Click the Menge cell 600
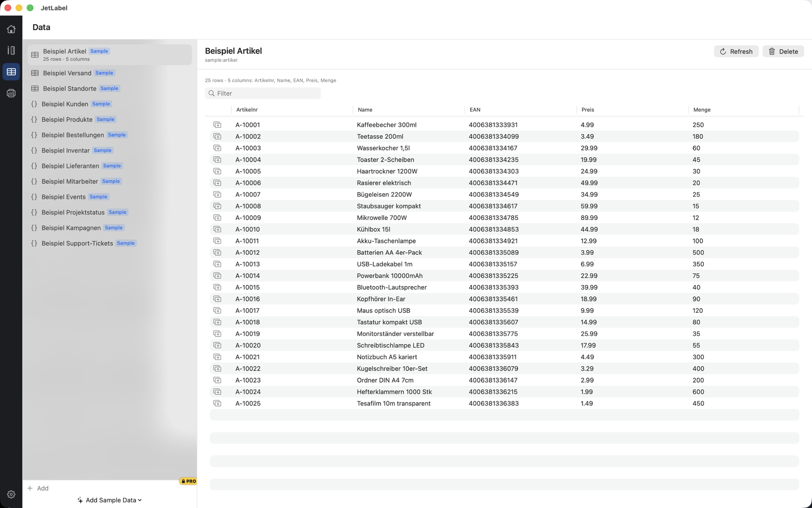This screenshot has width=812, height=508. point(698,392)
